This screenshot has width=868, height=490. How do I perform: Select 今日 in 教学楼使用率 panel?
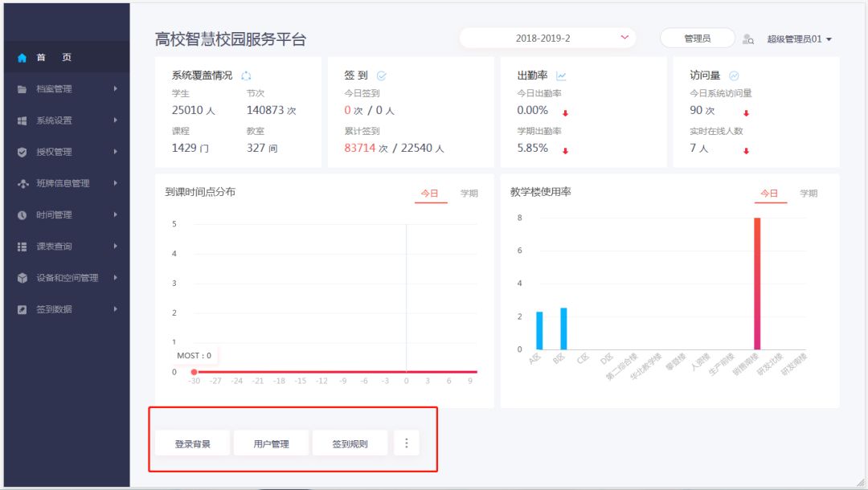[x=769, y=194]
